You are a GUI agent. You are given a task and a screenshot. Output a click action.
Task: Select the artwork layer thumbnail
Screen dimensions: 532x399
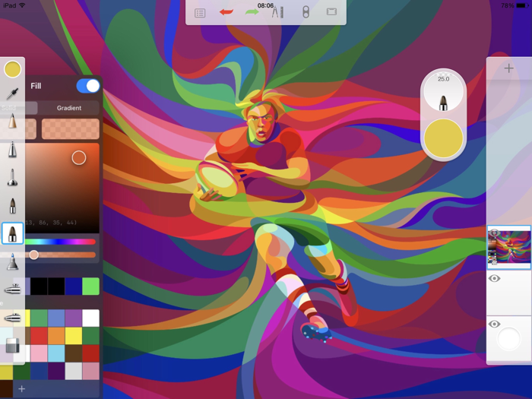509,247
